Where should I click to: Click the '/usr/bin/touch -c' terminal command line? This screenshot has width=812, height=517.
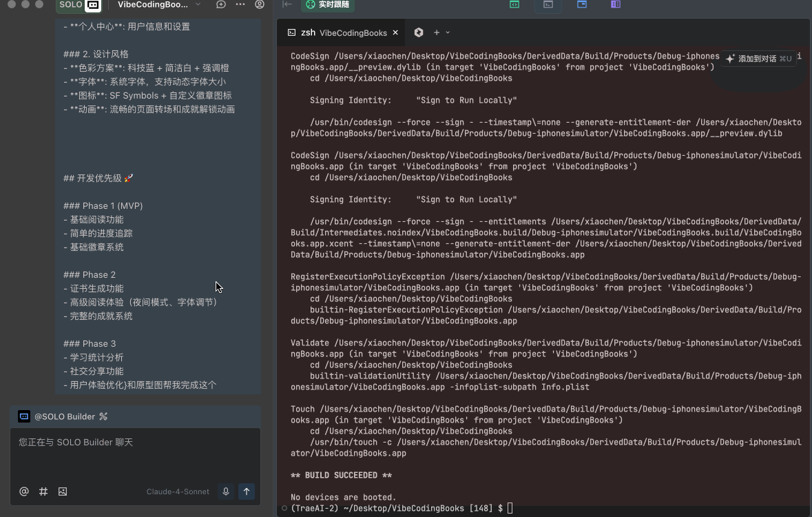(x=546, y=447)
